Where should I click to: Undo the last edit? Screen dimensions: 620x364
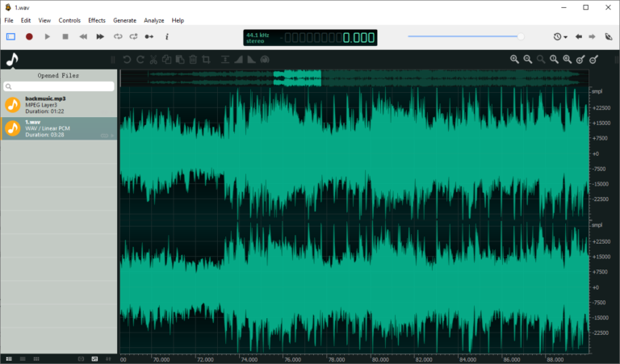click(x=127, y=59)
